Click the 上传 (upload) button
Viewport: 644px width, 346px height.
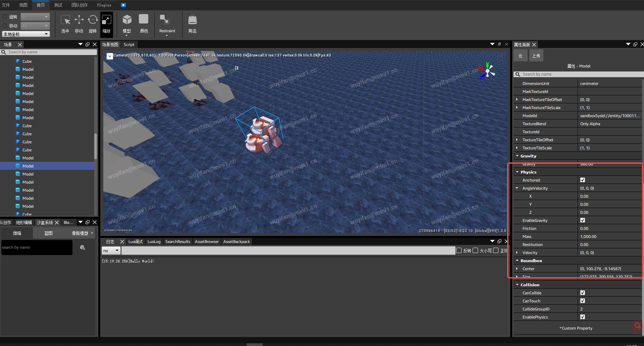coord(536,56)
